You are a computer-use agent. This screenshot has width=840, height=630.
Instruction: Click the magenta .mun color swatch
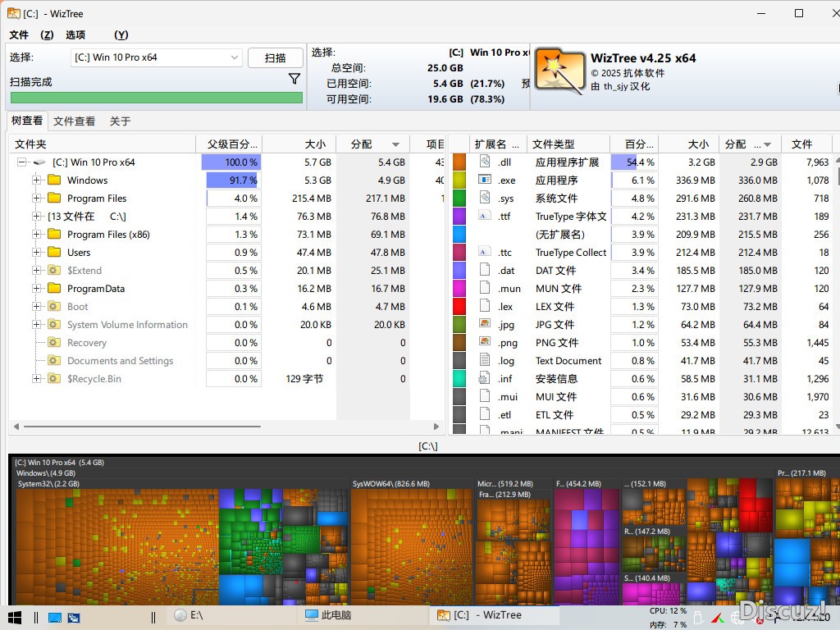click(x=459, y=288)
